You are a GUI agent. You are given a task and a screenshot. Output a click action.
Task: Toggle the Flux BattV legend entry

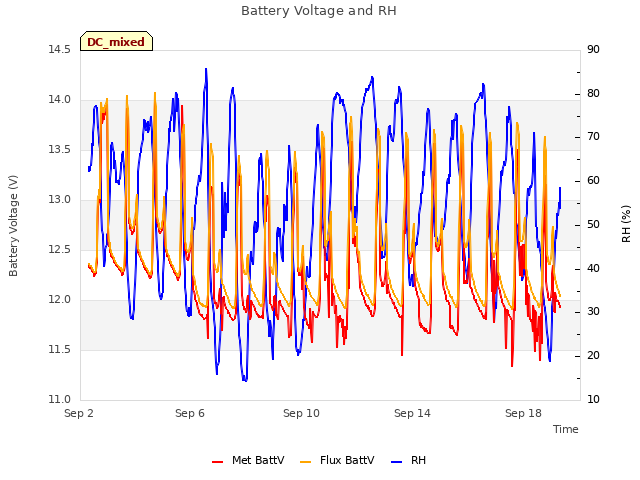point(337,460)
